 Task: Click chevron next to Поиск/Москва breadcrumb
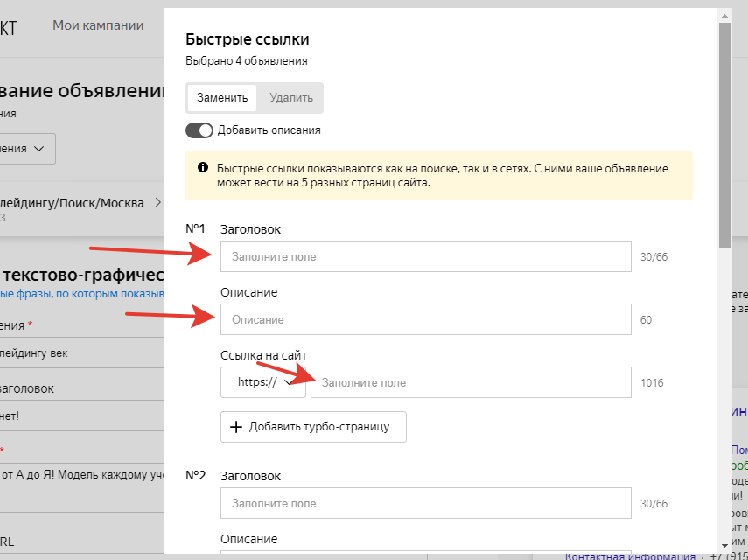(158, 203)
